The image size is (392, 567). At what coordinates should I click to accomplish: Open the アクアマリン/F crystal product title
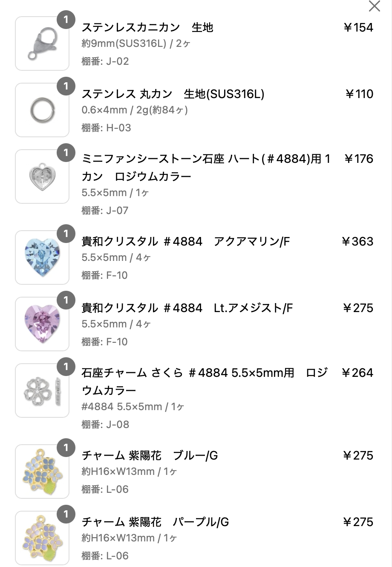[185, 242]
